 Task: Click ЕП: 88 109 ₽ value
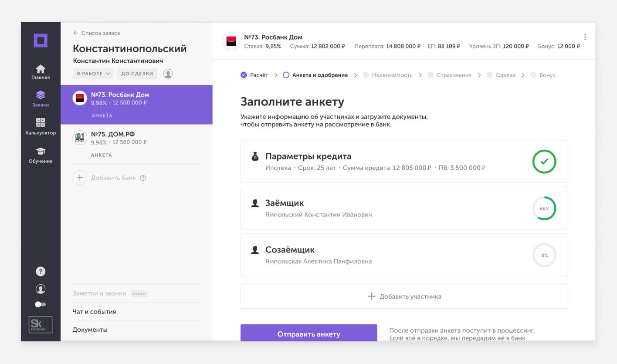pyautogui.click(x=449, y=46)
